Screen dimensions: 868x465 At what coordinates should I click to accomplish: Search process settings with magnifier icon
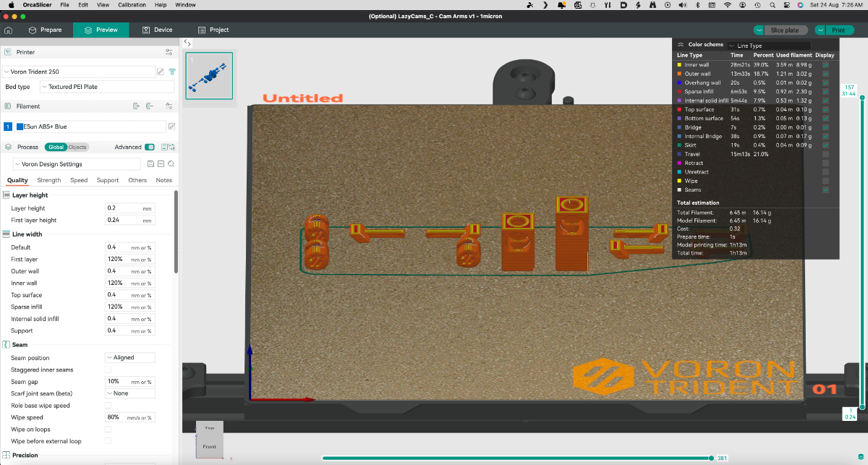pyautogui.click(x=171, y=164)
